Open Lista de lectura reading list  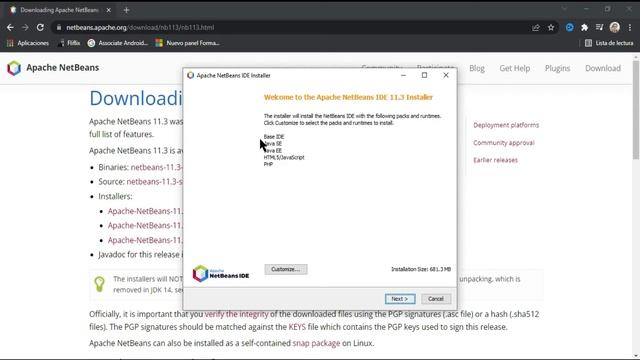pyautogui.click(x=609, y=43)
